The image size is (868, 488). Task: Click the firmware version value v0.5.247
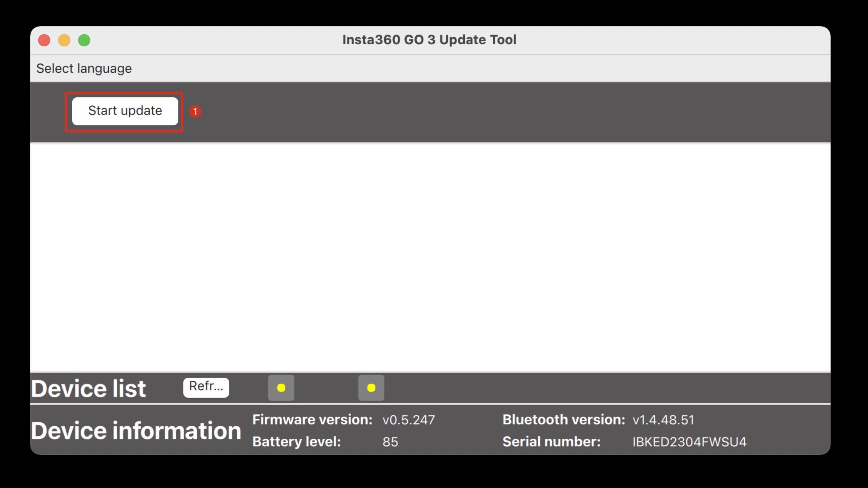point(408,420)
